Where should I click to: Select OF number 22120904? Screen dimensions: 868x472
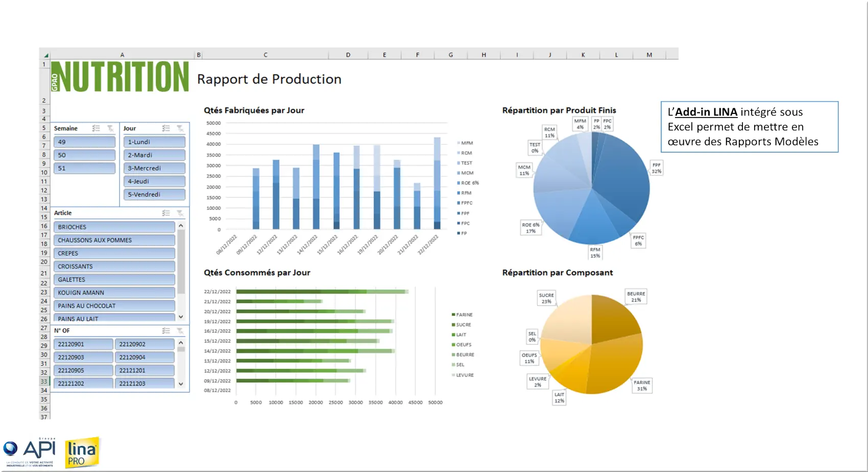pos(144,358)
